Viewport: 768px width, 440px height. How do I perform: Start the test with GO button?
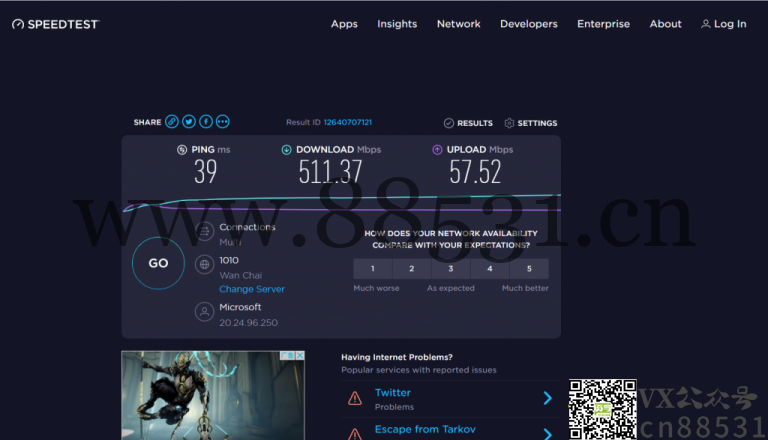coord(158,263)
